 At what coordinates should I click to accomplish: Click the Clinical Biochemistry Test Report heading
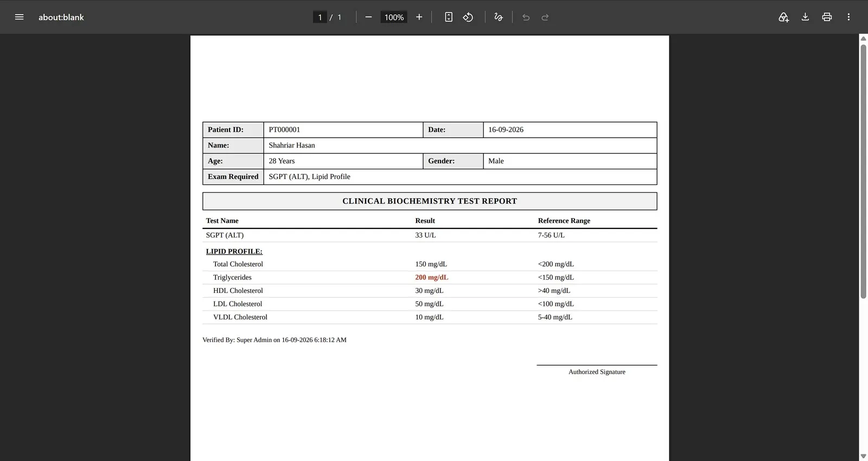coord(430,201)
